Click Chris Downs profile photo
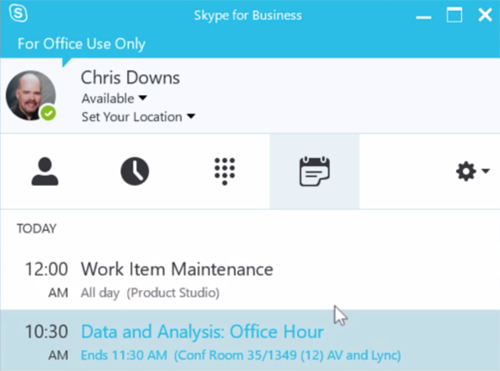This screenshot has width=500, height=371. click(31, 95)
